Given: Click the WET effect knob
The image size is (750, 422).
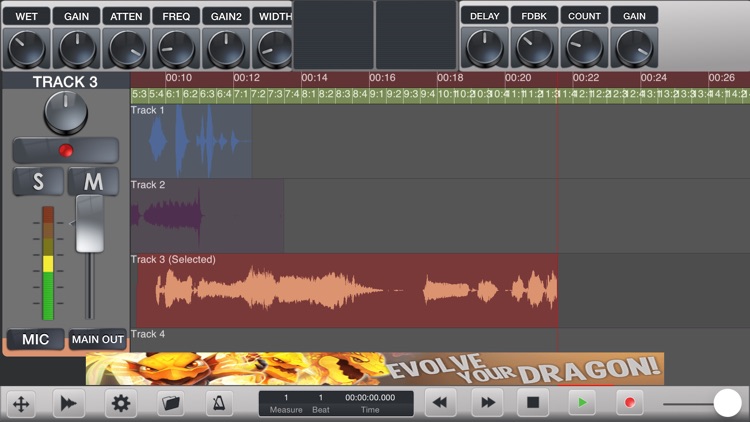Looking at the screenshot, I should pos(26,48).
